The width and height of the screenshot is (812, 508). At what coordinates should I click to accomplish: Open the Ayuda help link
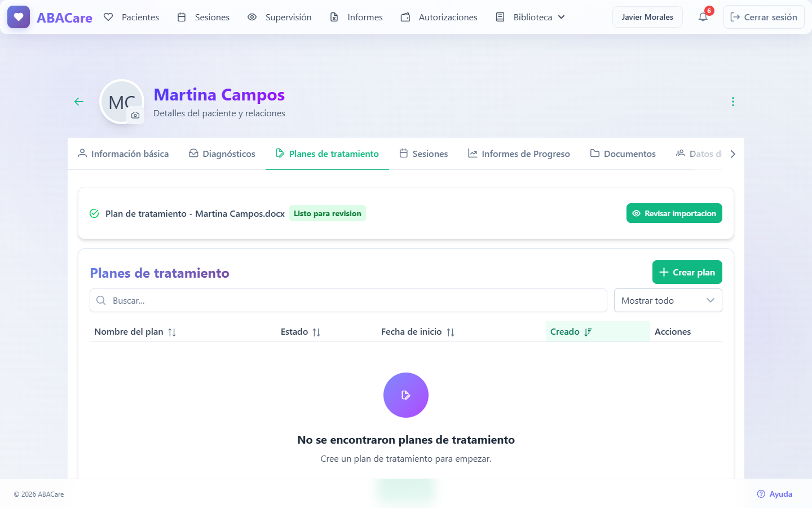click(x=775, y=494)
